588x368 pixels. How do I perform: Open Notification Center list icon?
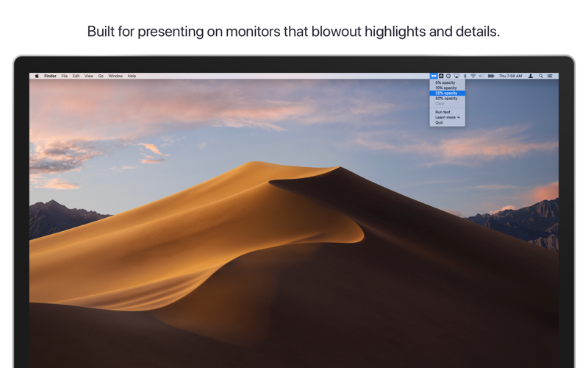(x=550, y=76)
